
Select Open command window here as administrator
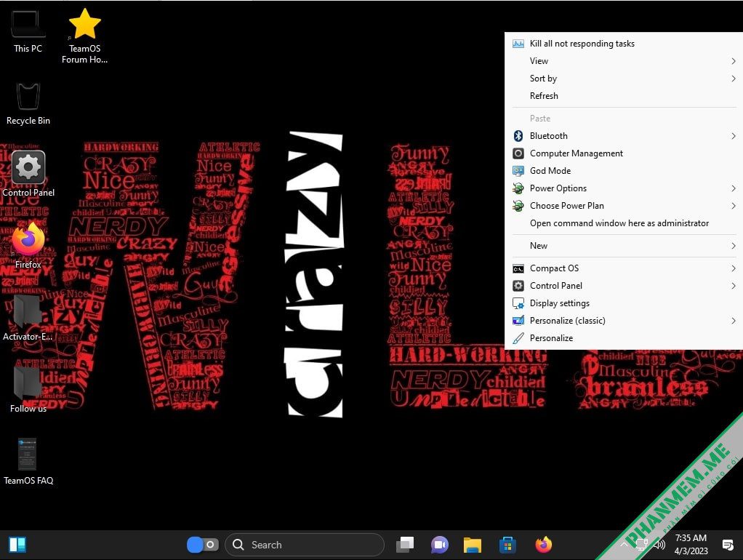[x=619, y=223]
